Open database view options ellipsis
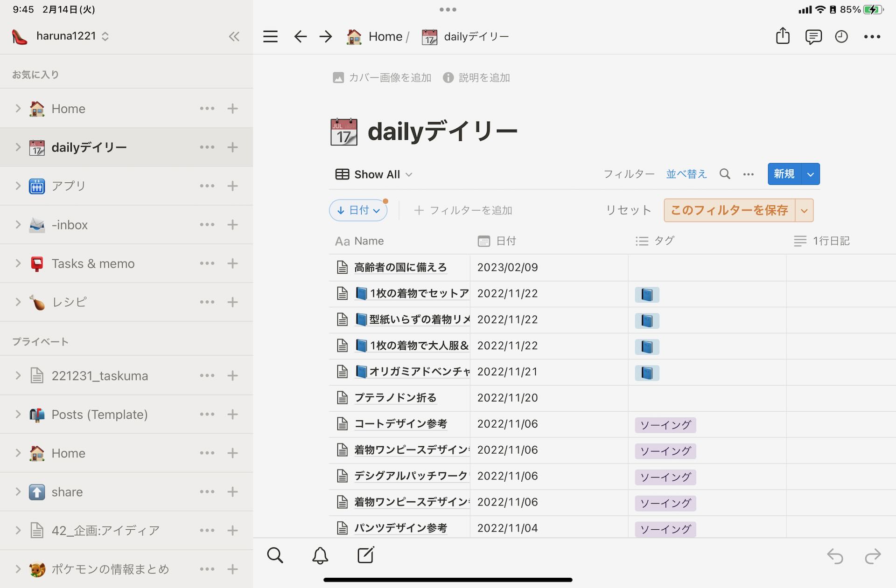Image resolution: width=896 pixels, height=588 pixels. click(x=748, y=174)
